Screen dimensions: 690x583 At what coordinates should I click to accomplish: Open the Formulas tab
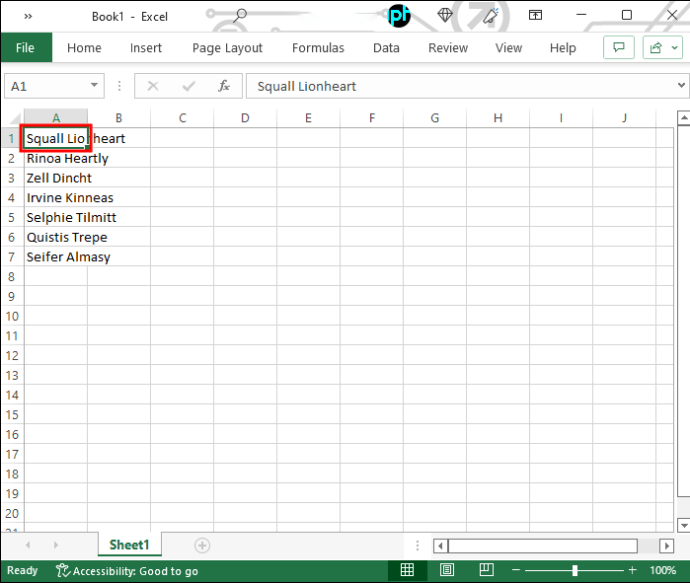coord(318,48)
